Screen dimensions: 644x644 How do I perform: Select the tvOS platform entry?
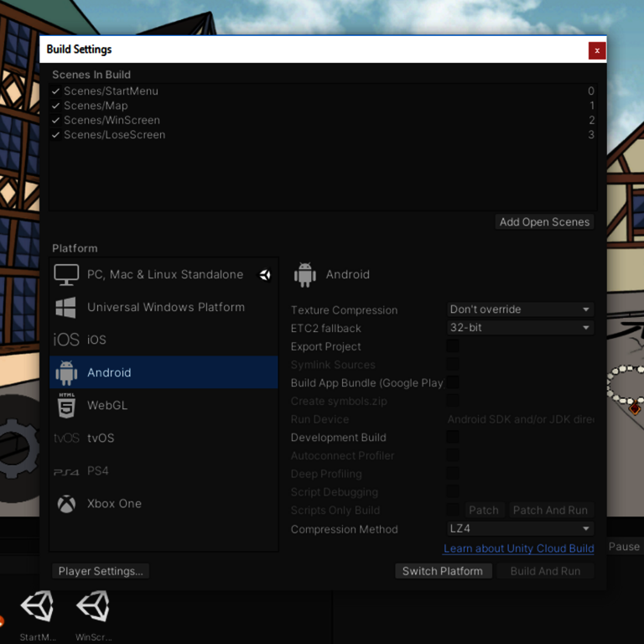[x=164, y=439]
